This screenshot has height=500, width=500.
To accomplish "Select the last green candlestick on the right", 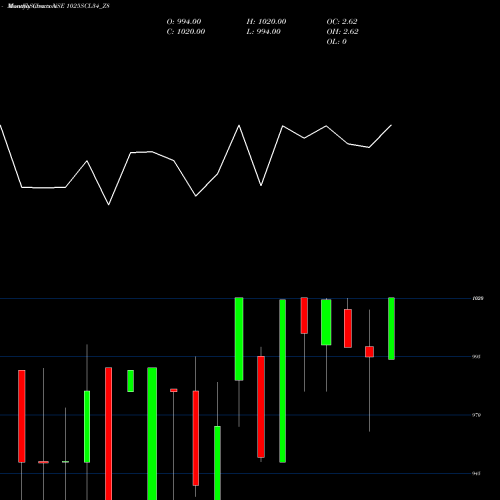I will 391,328.
